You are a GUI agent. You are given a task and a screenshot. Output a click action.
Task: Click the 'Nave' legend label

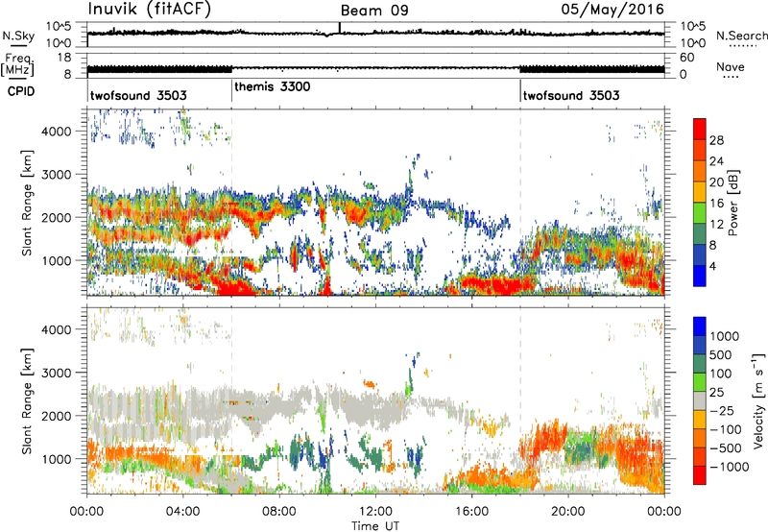[731, 66]
